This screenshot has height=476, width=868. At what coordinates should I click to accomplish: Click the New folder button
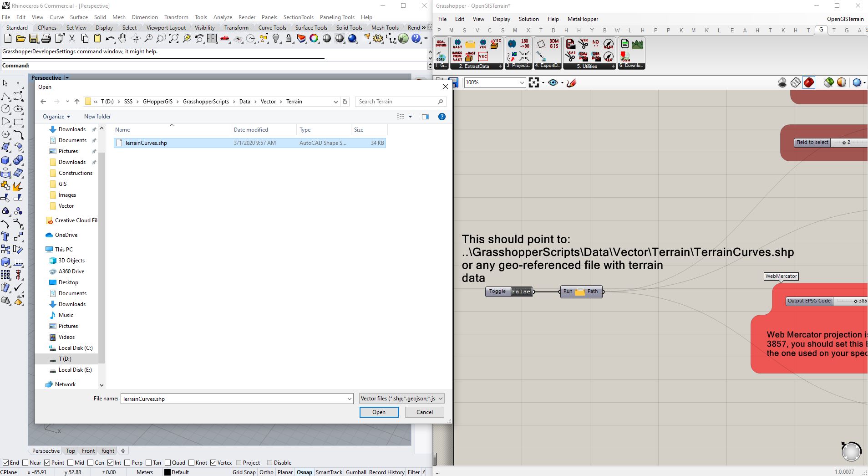click(x=97, y=117)
